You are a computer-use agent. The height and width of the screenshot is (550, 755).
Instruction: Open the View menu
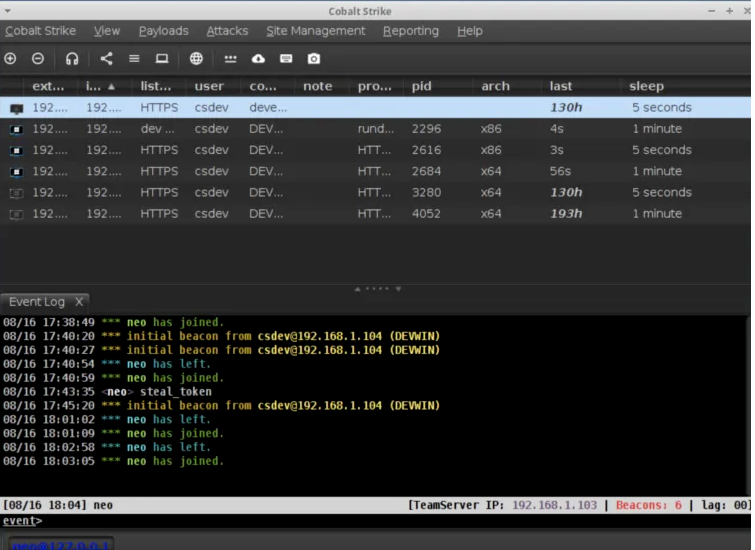click(x=106, y=31)
